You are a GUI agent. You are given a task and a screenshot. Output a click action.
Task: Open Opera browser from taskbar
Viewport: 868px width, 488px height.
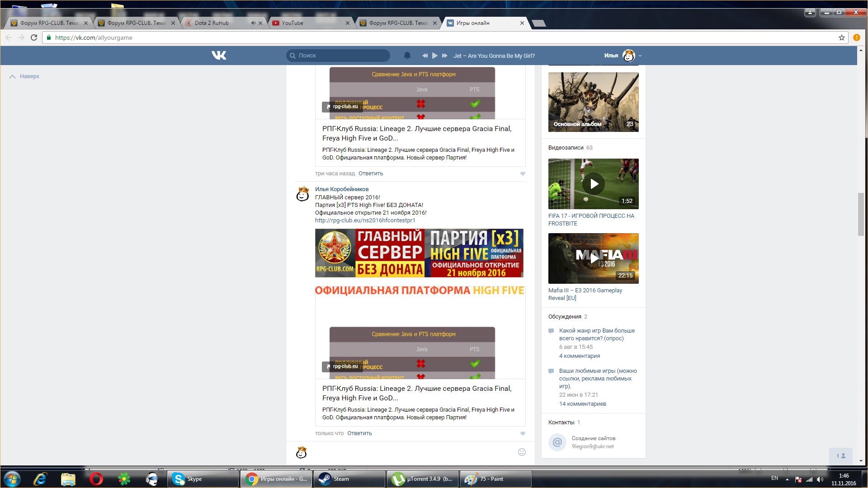[x=96, y=479]
